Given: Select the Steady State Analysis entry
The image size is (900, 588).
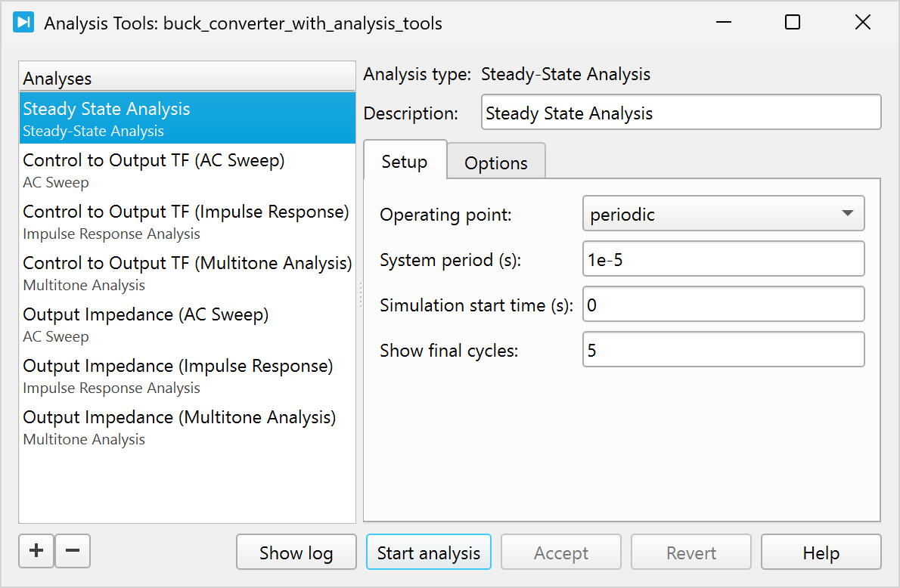Looking at the screenshot, I should click(x=187, y=118).
